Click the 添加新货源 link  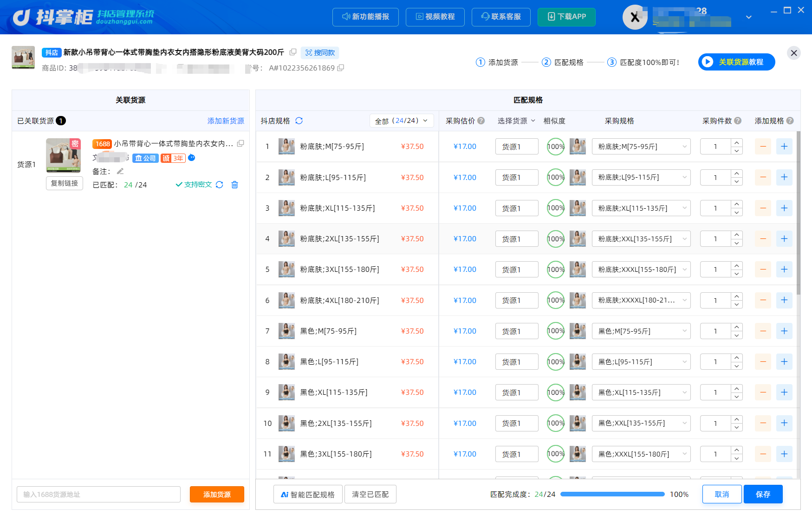[x=226, y=121]
